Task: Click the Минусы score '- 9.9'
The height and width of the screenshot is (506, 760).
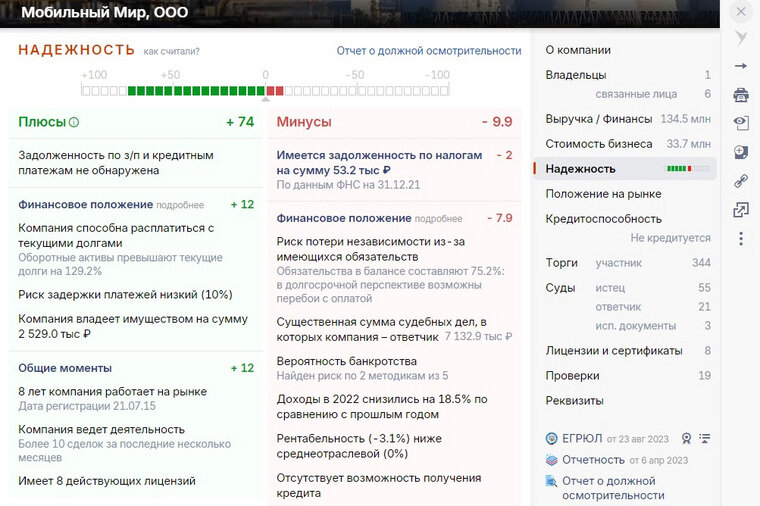Action: pos(497,122)
